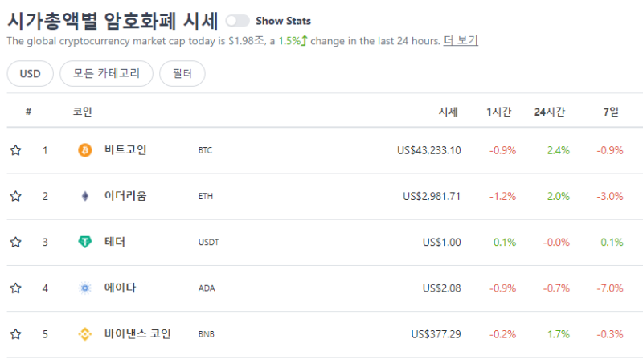Open the 비트코인 coin name link
Image resolution: width=643 pixels, height=364 pixels.
tap(125, 150)
